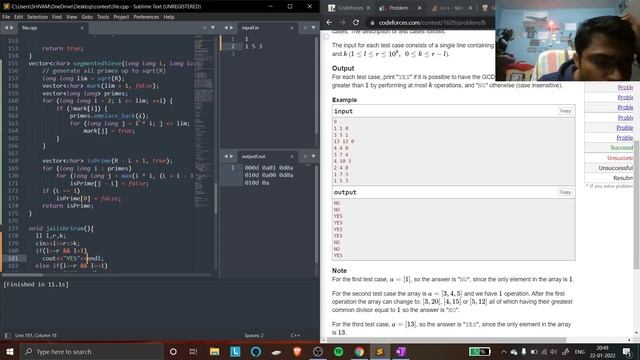
Task: Click the volume speaker tray icon
Action: pyautogui.click(x=554, y=351)
